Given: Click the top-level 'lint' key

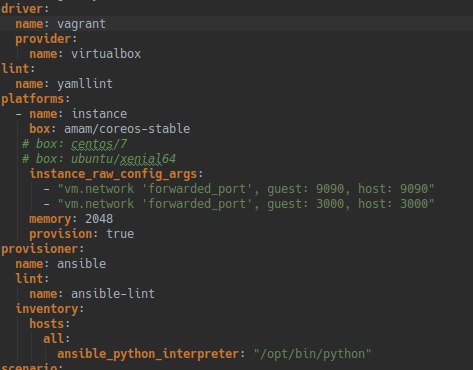Looking at the screenshot, I should click(x=15, y=69).
